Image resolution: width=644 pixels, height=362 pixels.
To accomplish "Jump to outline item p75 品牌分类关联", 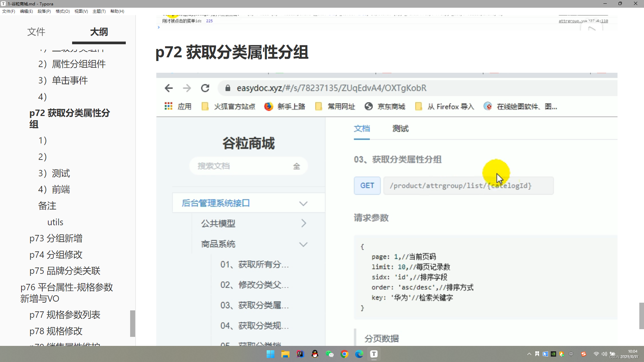I will click(x=65, y=271).
